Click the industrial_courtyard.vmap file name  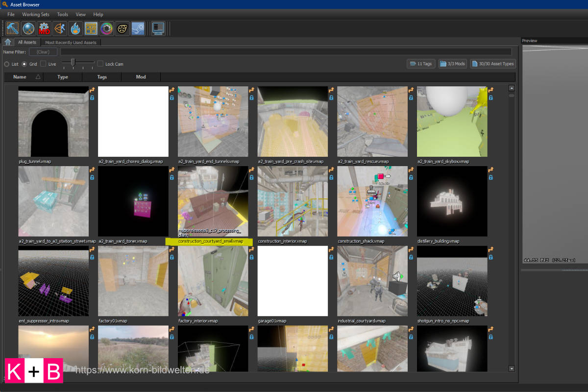tap(362, 321)
